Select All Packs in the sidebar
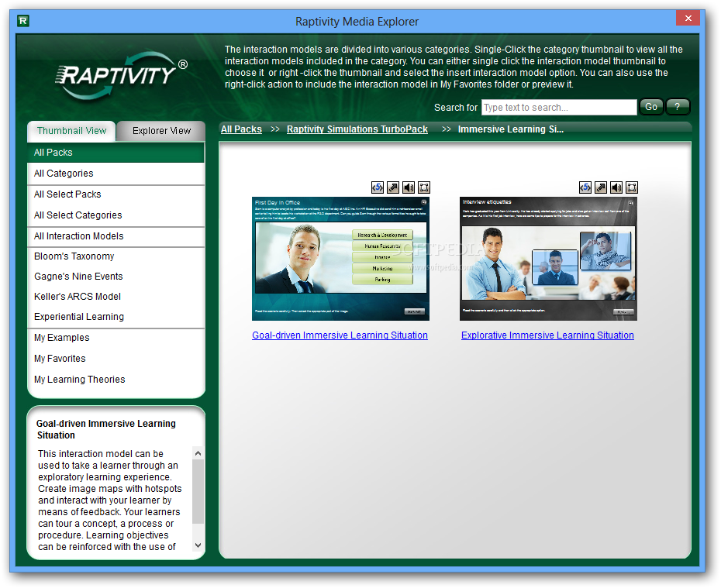The image size is (721, 588). pos(116,153)
